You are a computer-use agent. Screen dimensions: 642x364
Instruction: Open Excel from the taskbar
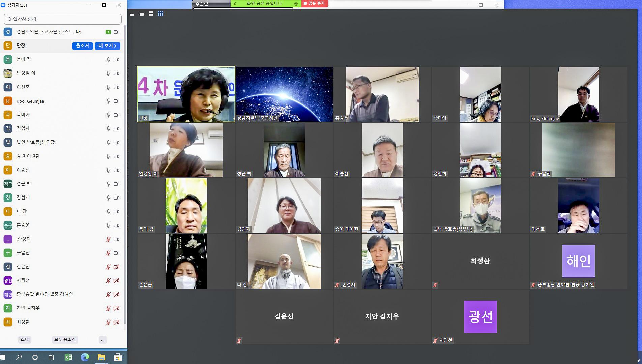click(68, 357)
